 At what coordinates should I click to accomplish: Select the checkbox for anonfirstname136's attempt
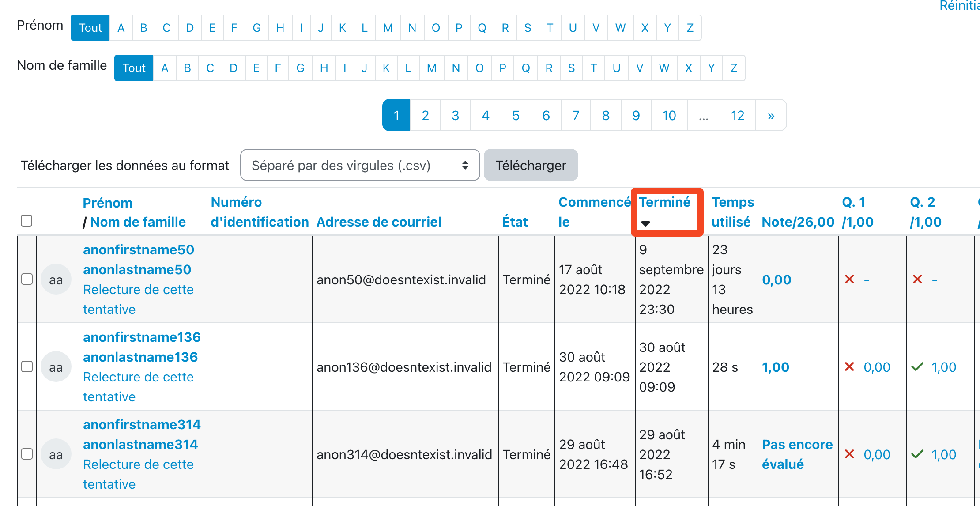point(27,367)
